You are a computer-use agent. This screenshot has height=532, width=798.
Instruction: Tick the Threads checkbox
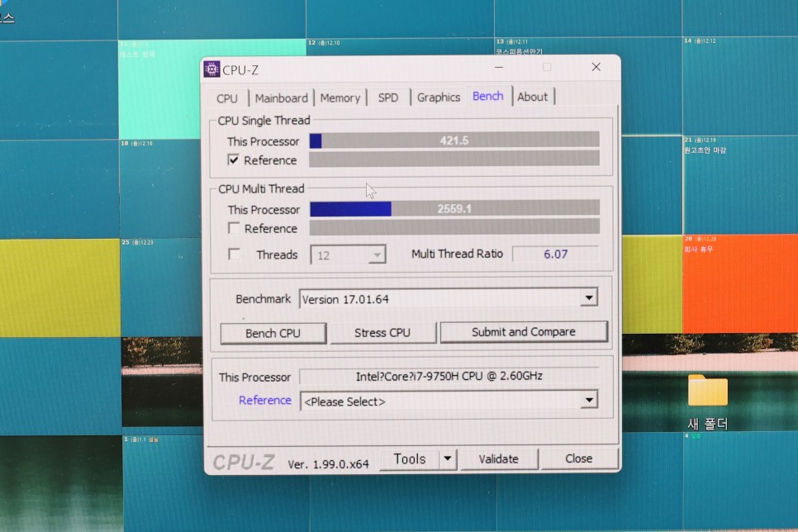click(234, 254)
